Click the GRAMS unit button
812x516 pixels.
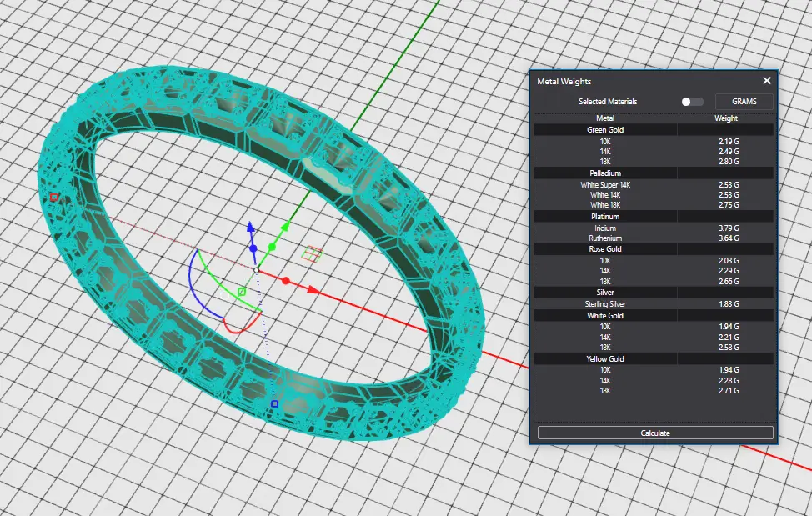coord(744,102)
